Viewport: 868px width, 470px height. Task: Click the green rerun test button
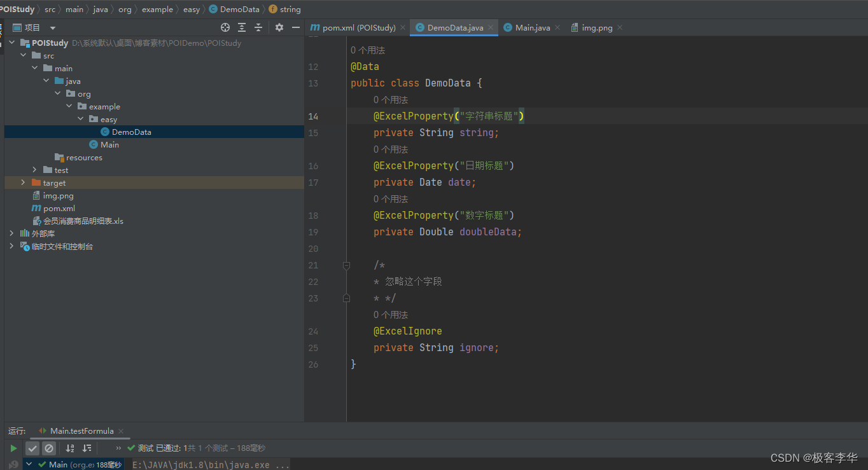[13, 448]
